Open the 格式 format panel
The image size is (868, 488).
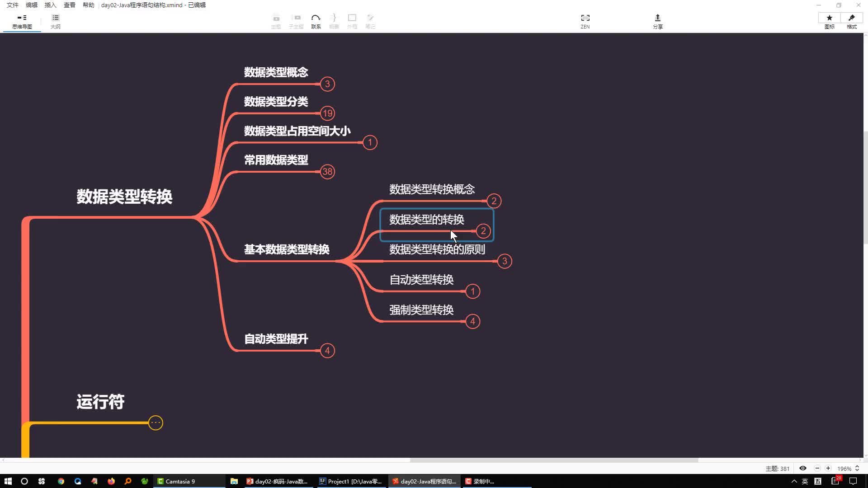[x=852, y=21]
